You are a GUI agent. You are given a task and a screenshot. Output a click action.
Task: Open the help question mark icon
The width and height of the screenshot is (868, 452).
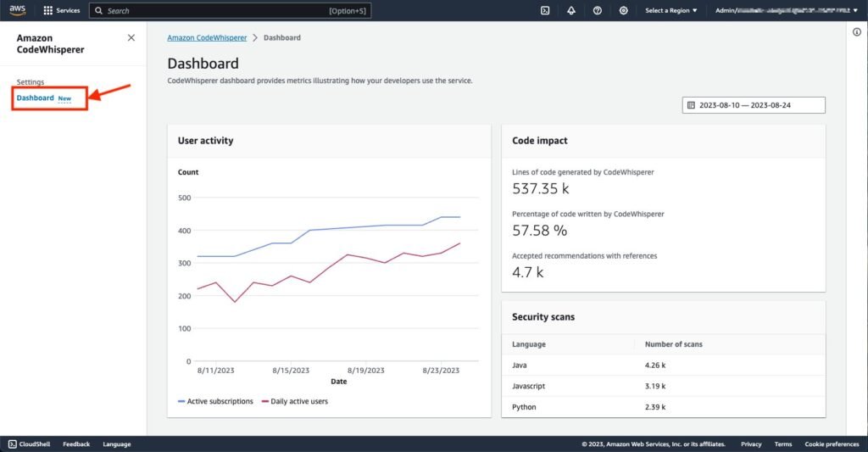pyautogui.click(x=598, y=11)
